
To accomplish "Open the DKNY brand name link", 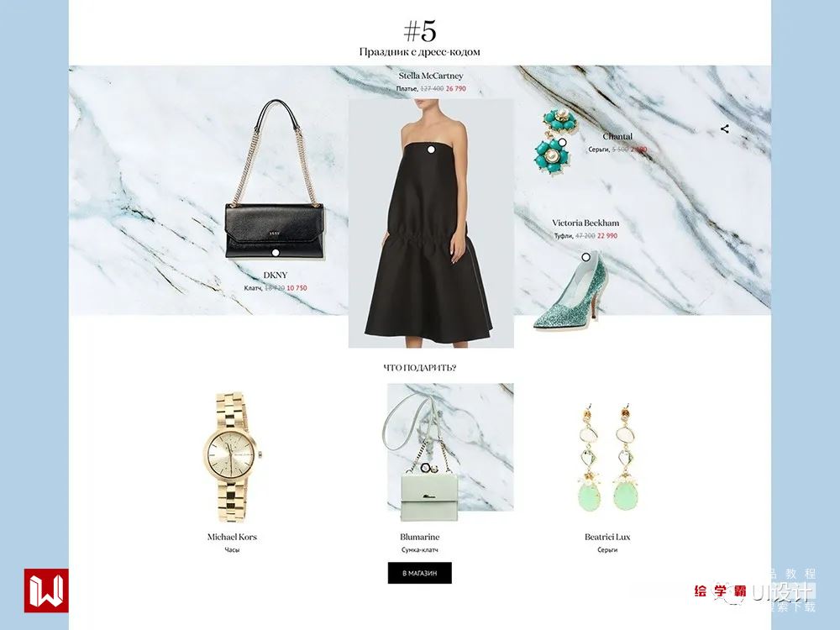I will coord(276,275).
